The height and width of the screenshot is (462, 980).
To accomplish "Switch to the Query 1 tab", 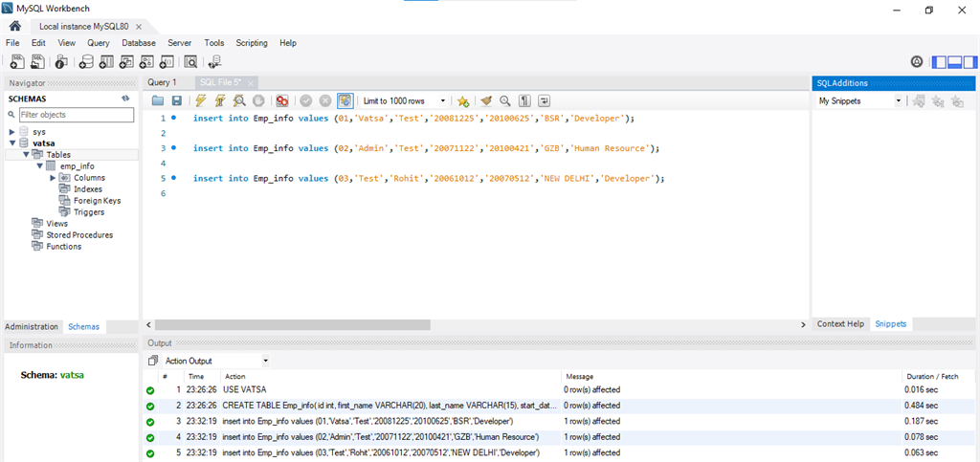I will [x=163, y=82].
